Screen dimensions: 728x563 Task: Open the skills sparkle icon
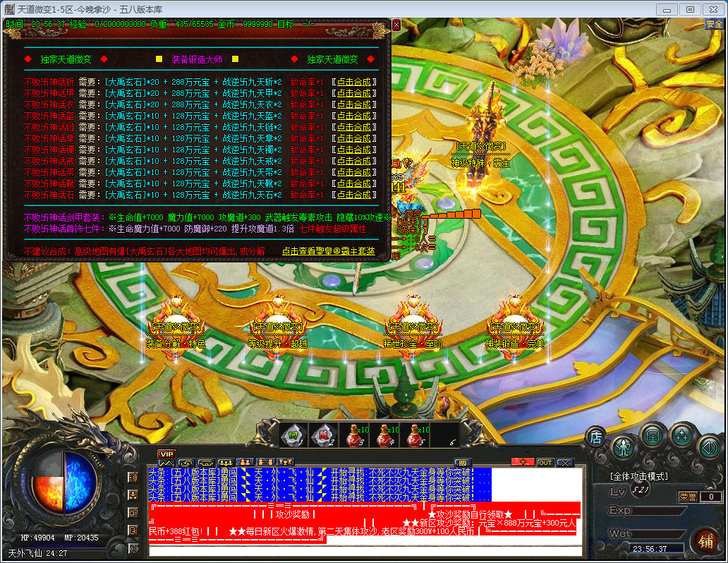pyautogui.click(x=682, y=436)
